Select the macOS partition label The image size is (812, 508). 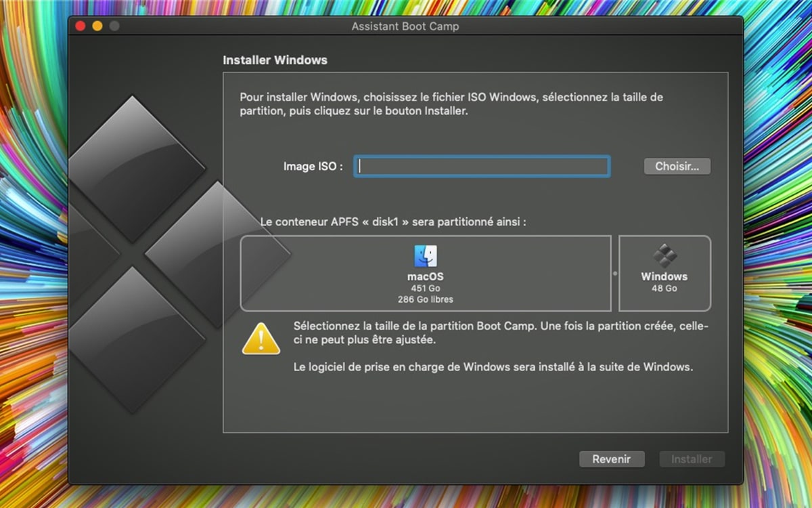click(426, 277)
